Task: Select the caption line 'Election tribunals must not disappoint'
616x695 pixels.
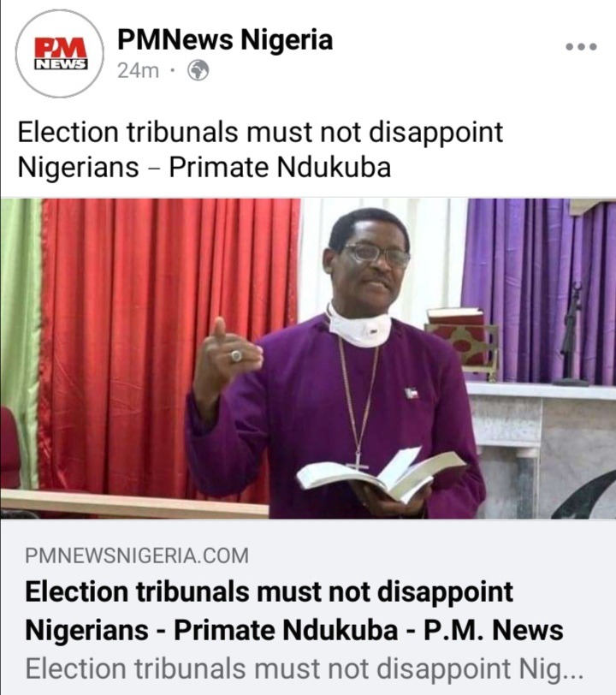Action: click(260, 132)
